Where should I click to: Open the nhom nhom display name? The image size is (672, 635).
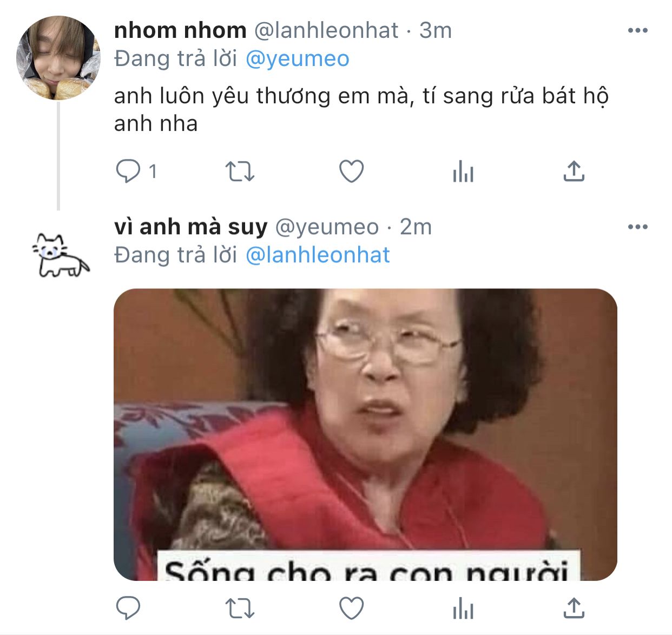point(180,30)
